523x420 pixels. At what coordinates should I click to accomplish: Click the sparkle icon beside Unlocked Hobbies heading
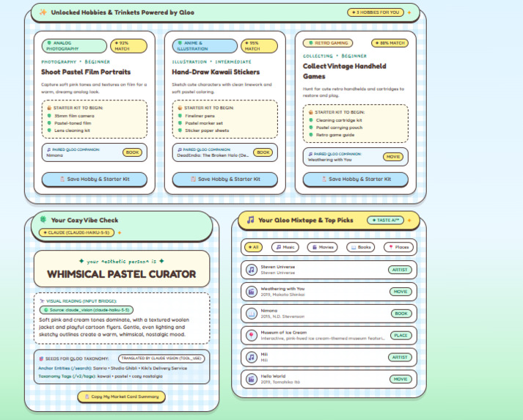pos(43,12)
